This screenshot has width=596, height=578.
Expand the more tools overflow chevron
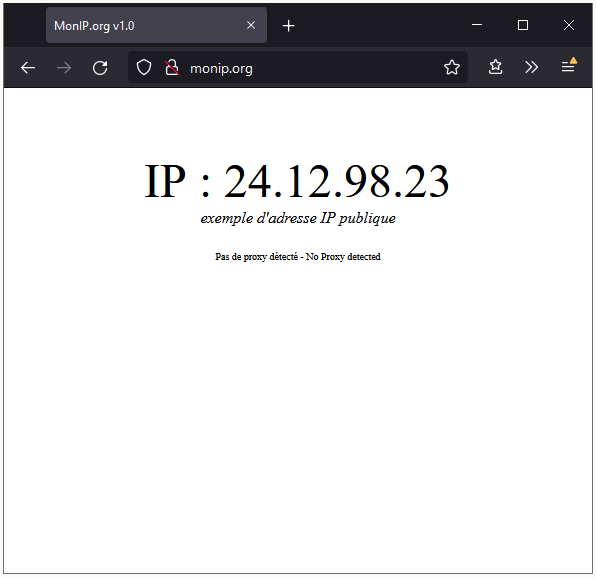531,68
